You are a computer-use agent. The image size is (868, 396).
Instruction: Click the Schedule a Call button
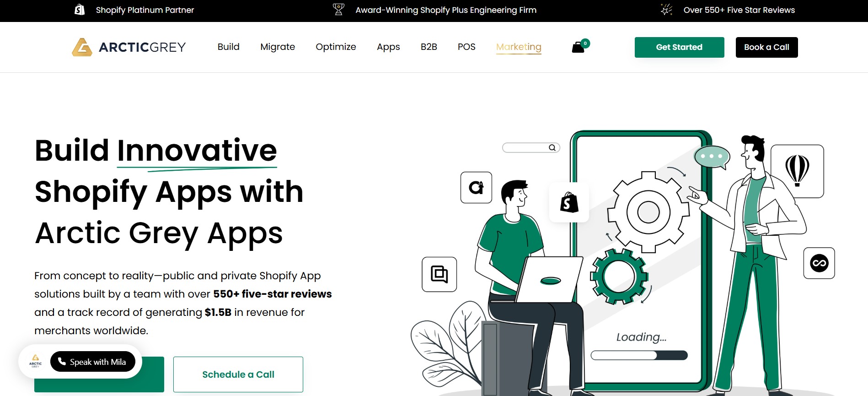(238, 374)
